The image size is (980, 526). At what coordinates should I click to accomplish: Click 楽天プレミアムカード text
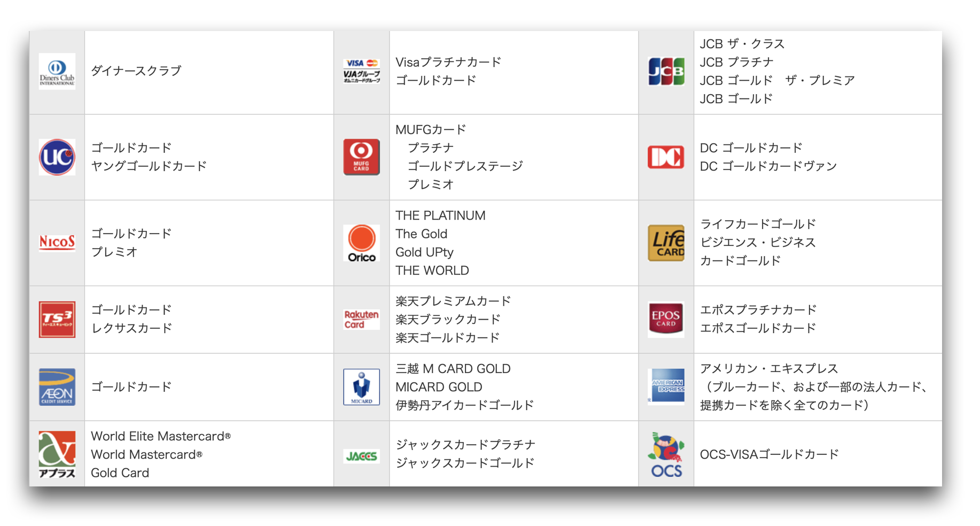(453, 301)
